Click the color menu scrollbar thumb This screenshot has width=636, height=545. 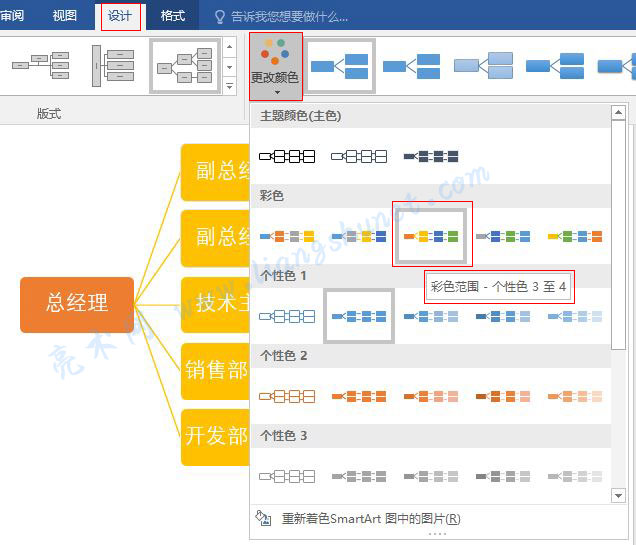[618, 234]
